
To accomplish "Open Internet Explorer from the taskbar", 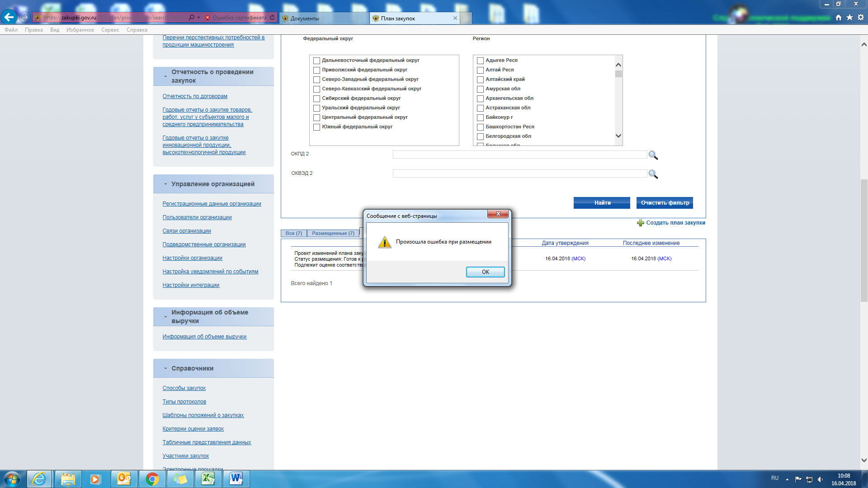I will point(39,479).
